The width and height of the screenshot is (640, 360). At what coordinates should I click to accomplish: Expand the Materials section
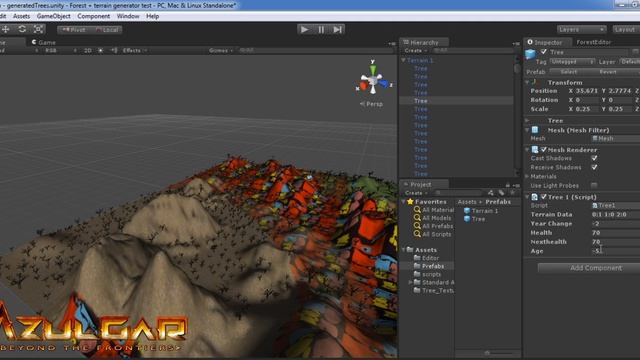coord(527,176)
